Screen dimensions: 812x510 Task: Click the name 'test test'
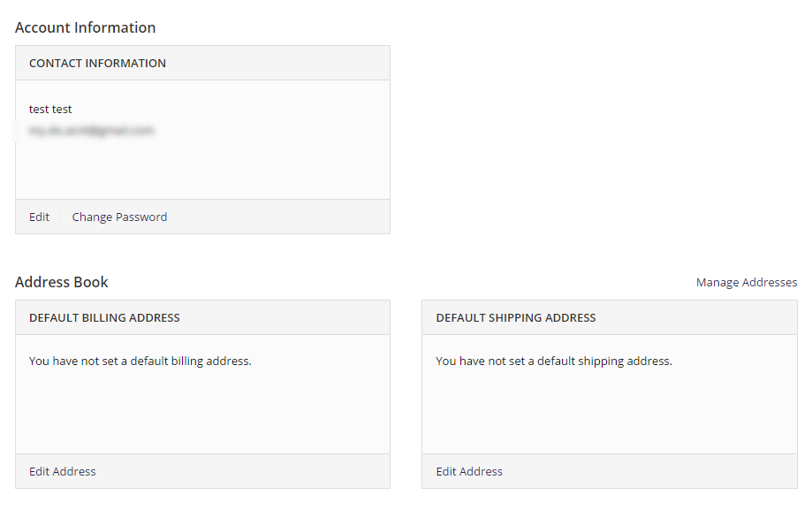pos(50,110)
